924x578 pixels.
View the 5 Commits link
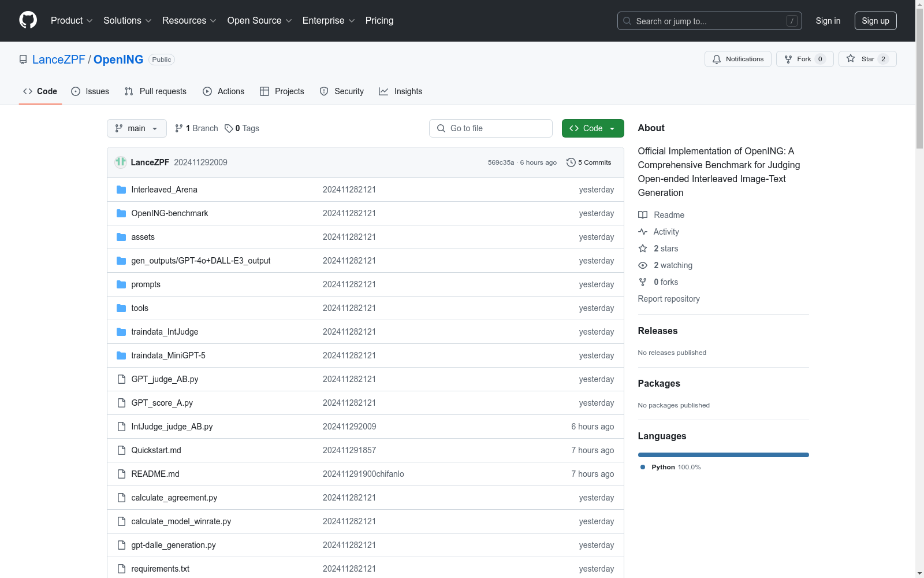click(x=589, y=162)
